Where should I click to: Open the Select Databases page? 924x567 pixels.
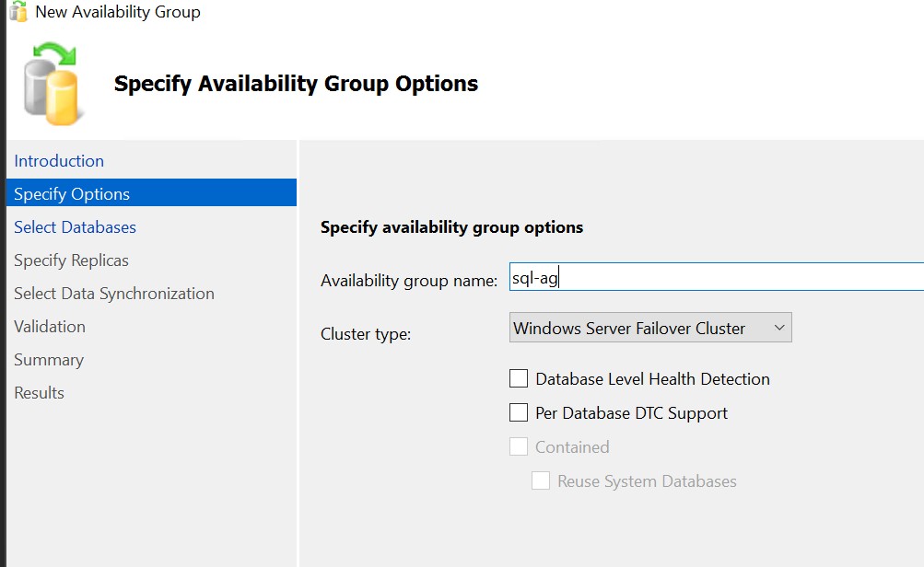[x=75, y=227]
